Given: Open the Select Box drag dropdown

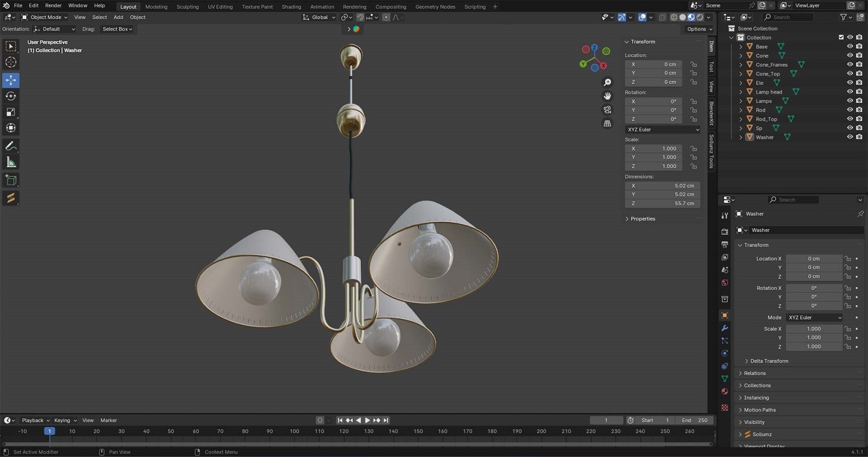Looking at the screenshot, I should (x=117, y=29).
